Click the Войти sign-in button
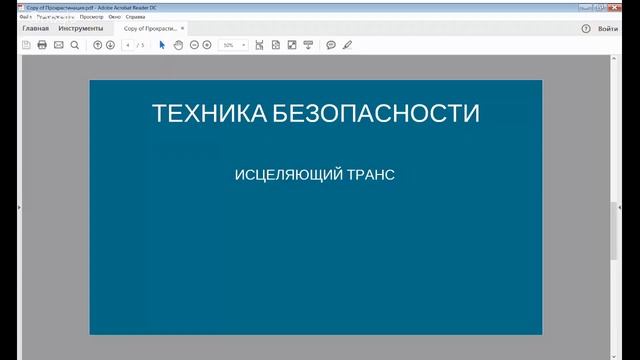The height and width of the screenshot is (360, 640). (608, 29)
